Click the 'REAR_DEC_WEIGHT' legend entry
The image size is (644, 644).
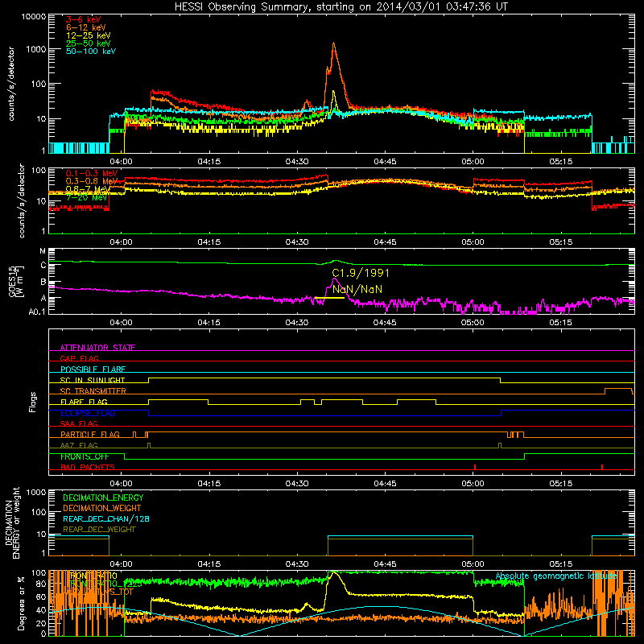point(99,530)
